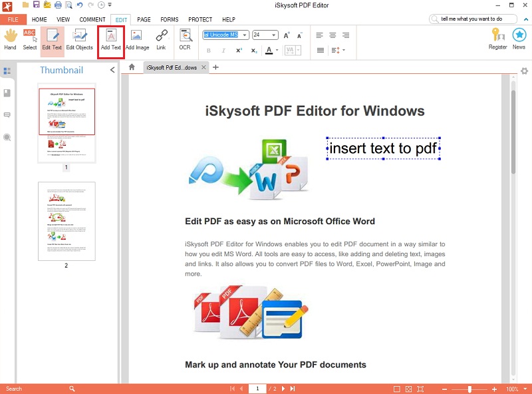Align text left

[319, 35]
